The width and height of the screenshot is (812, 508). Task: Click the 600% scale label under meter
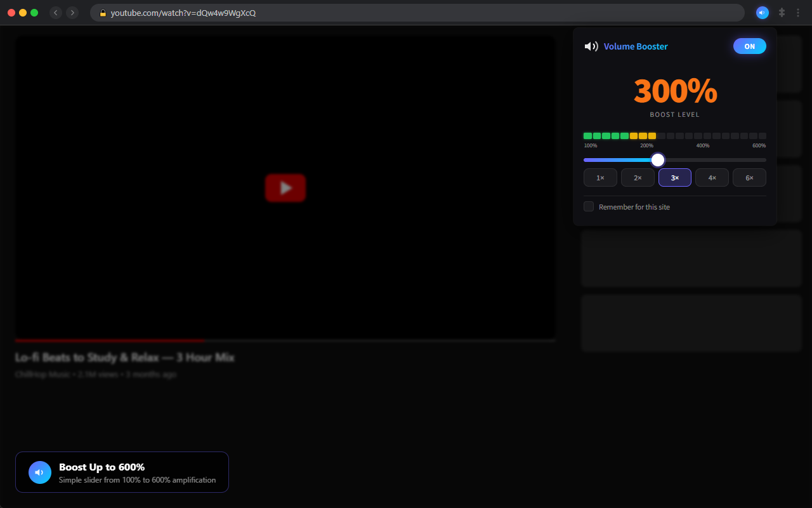[759, 145]
